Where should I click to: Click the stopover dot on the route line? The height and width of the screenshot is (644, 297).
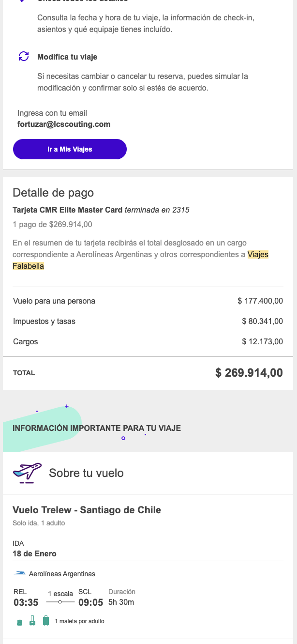[x=60, y=602]
